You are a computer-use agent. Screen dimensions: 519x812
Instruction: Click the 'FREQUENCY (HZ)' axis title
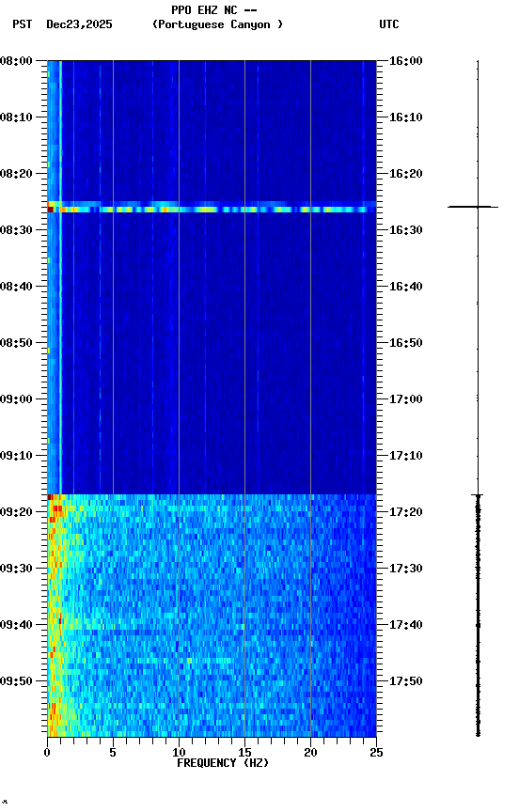pyautogui.click(x=223, y=763)
